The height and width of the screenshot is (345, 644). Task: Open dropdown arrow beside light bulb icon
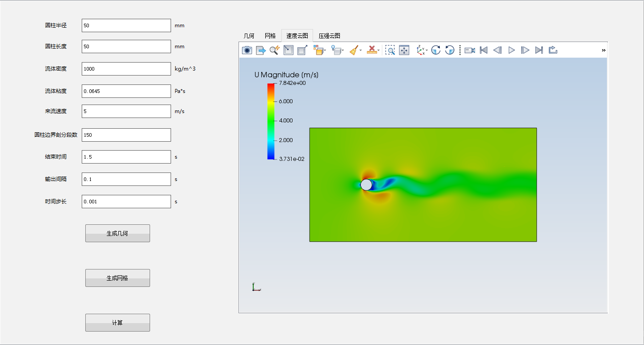[343, 50]
